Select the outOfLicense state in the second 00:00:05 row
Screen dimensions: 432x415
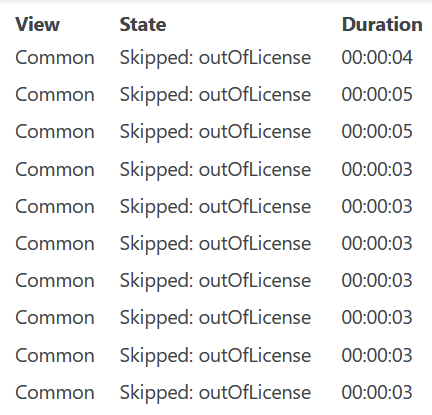coord(215,132)
